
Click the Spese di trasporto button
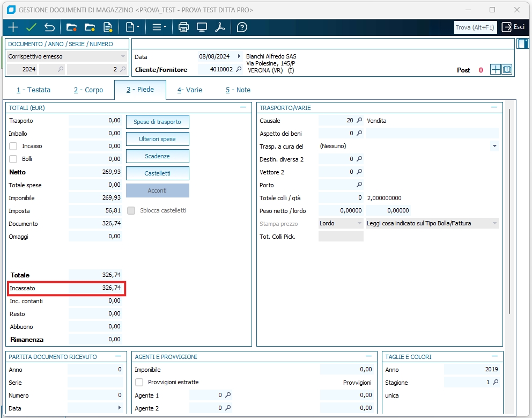(x=157, y=122)
